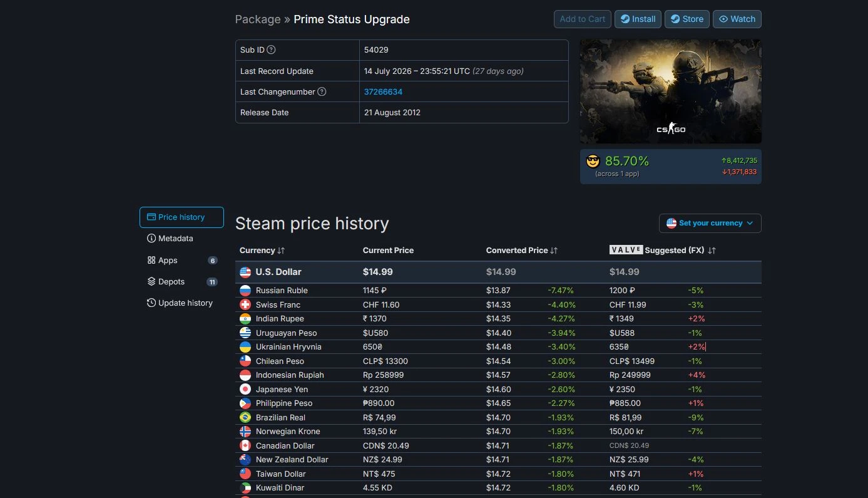Click the New Zealand Dollar flag icon
868x498 pixels.
point(245,460)
